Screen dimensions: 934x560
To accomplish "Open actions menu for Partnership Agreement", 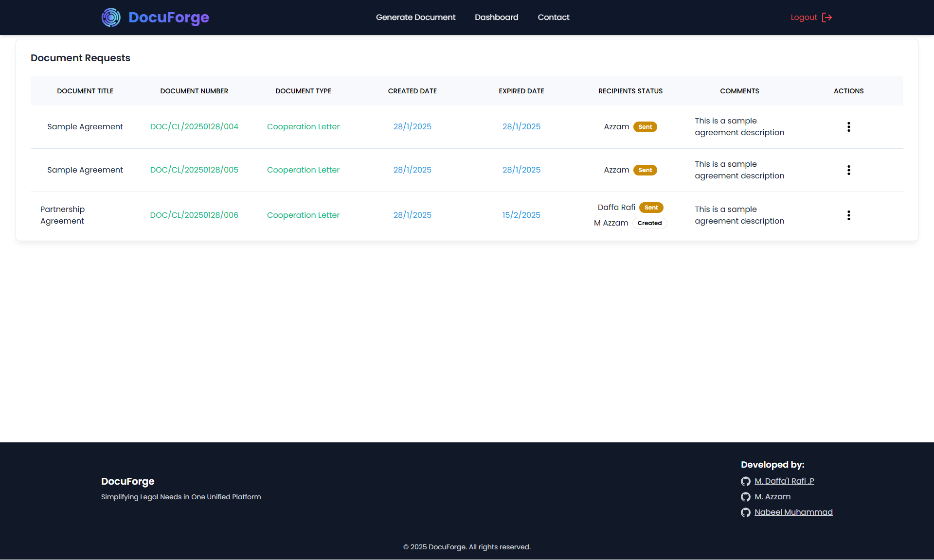I will (848, 215).
